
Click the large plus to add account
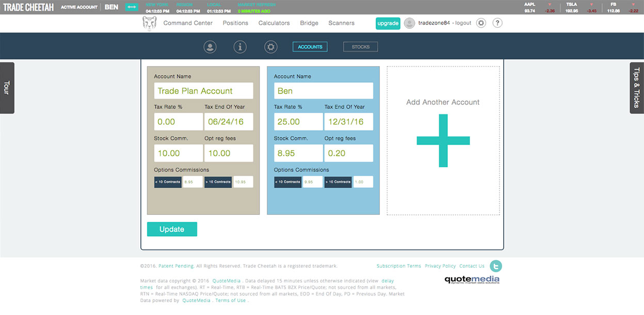click(x=443, y=140)
